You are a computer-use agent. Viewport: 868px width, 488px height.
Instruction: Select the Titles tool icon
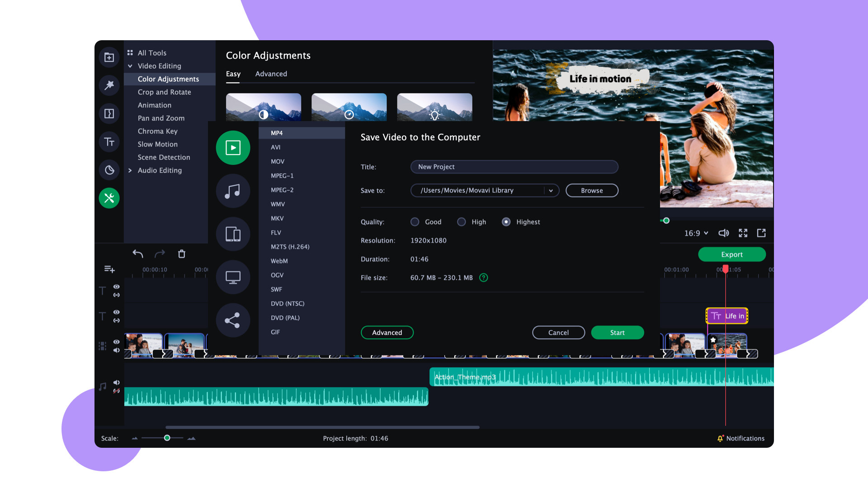(109, 142)
